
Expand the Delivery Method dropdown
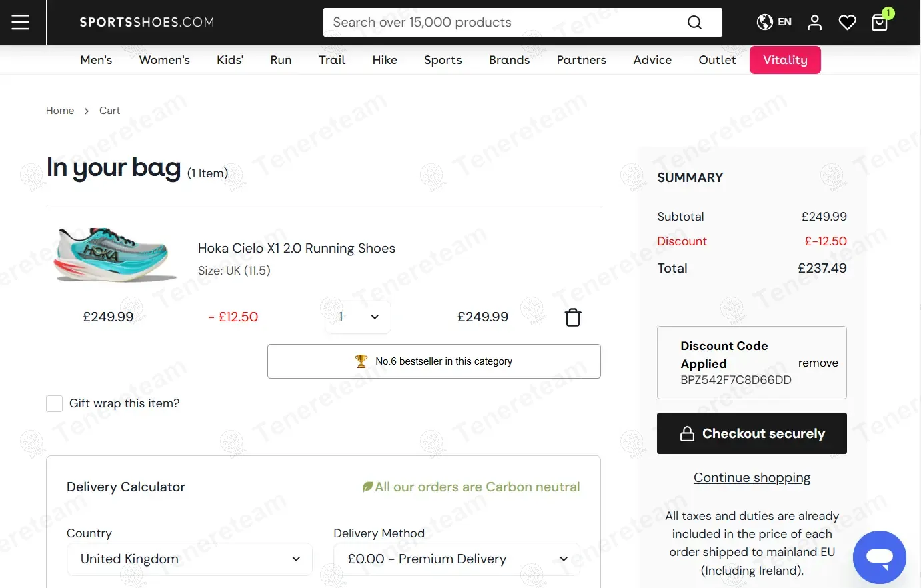[457, 559]
